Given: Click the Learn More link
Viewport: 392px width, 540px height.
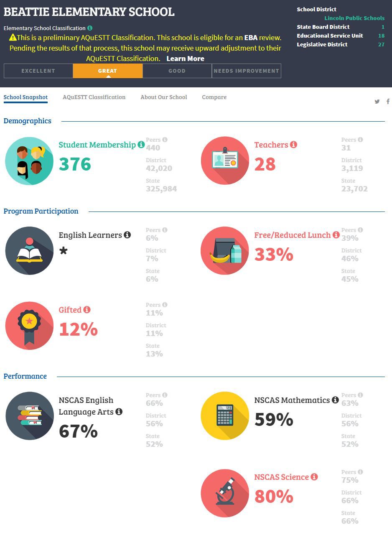Looking at the screenshot, I should (185, 59).
